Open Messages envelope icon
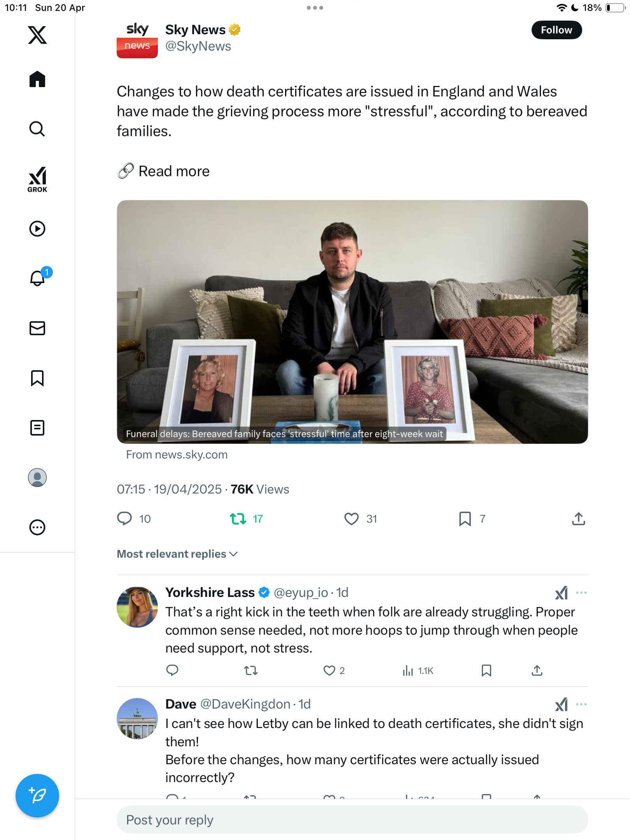This screenshot has width=630, height=840. 37,328
